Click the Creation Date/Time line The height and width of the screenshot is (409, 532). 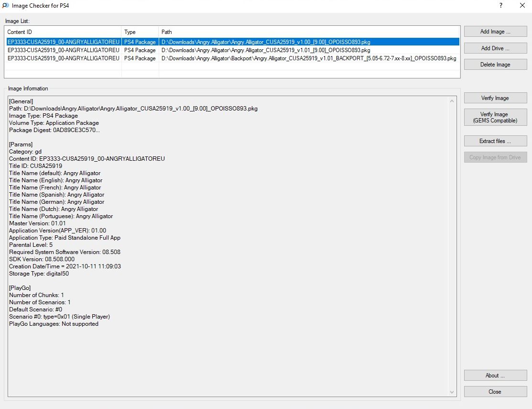coord(65,266)
